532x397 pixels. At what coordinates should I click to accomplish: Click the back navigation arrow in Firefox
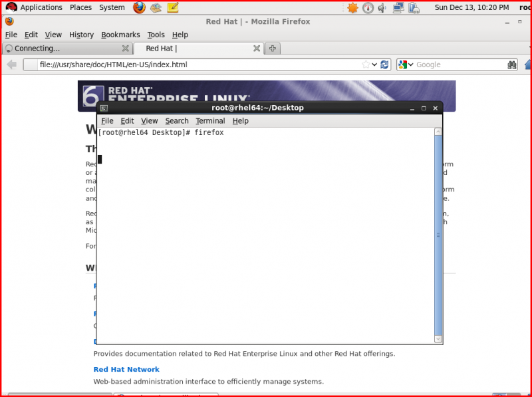click(11, 65)
